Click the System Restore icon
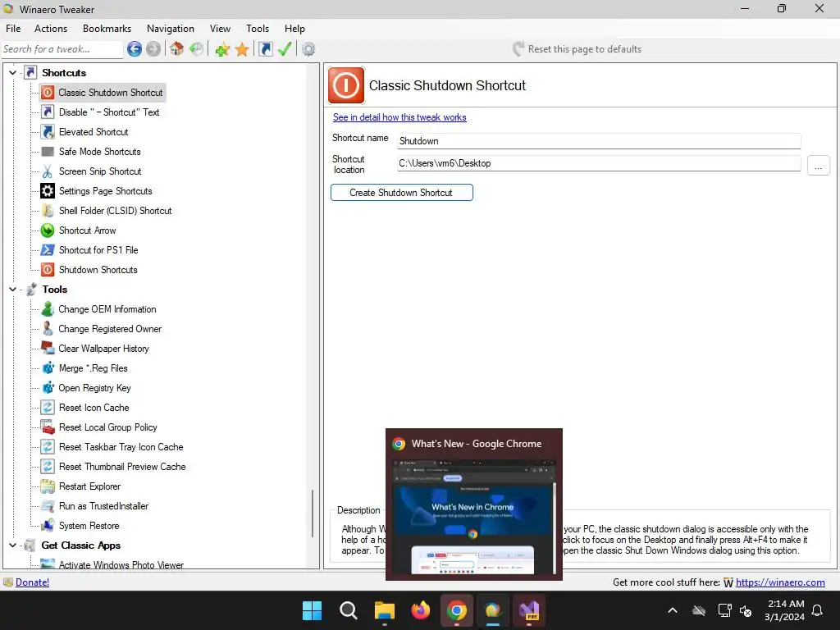Image resolution: width=840 pixels, height=630 pixels. pyautogui.click(x=48, y=526)
